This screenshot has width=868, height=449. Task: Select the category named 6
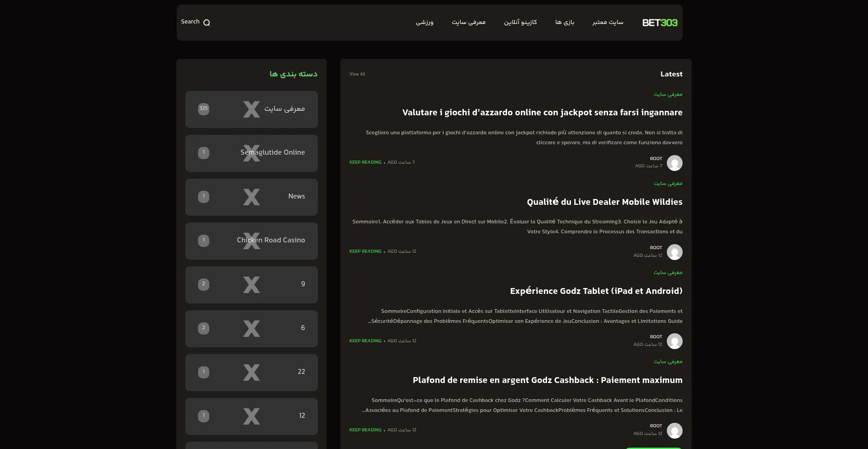point(303,328)
